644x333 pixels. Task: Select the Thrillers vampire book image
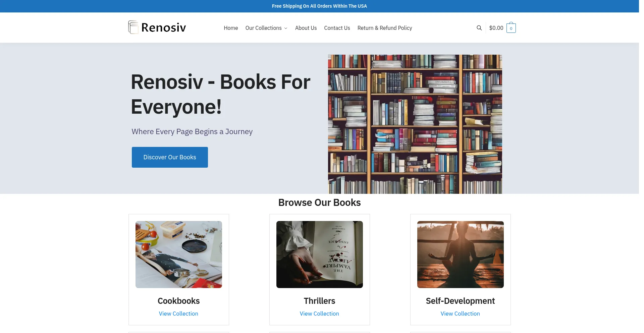click(320, 255)
